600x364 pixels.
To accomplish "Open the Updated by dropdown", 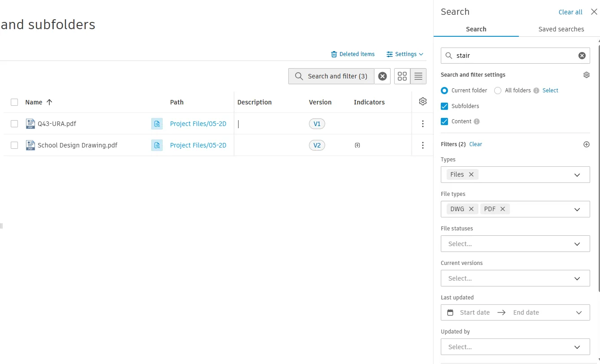I will tap(515, 347).
